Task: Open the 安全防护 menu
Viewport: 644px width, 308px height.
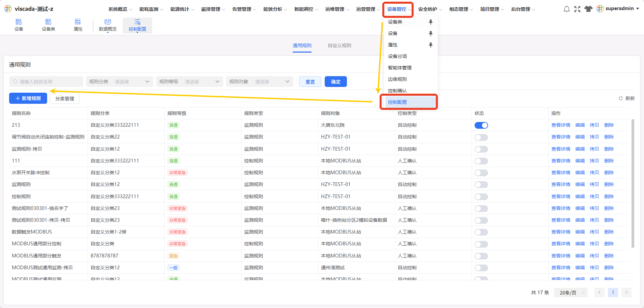Action: [430, 9]
